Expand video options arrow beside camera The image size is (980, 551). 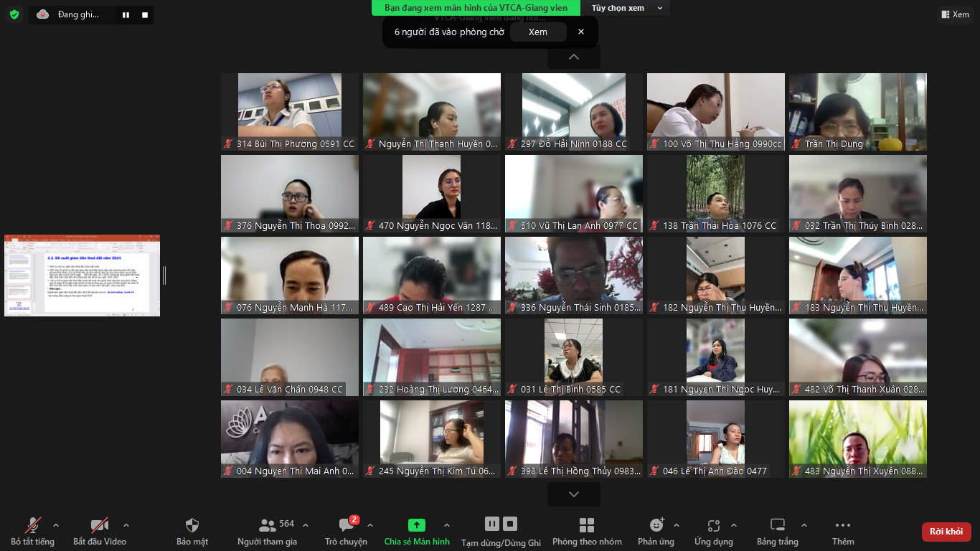coord(126,524)
